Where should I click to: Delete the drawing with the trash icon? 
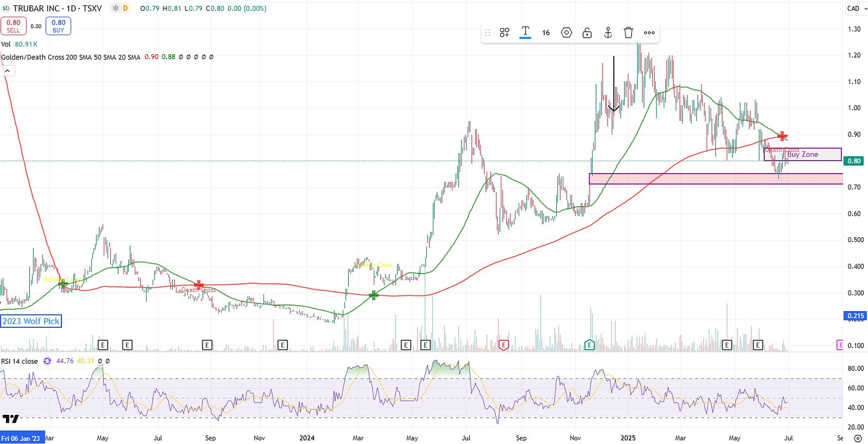point(628,33)
